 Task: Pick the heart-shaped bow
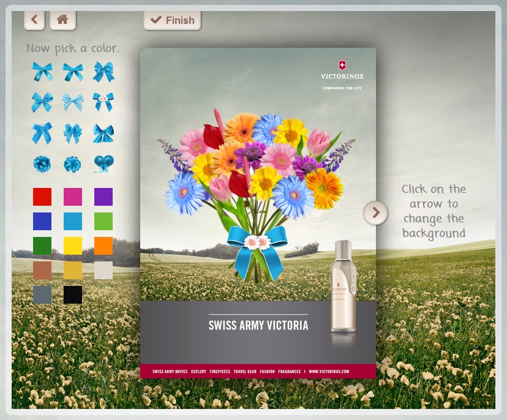click(x=103, y=163)
